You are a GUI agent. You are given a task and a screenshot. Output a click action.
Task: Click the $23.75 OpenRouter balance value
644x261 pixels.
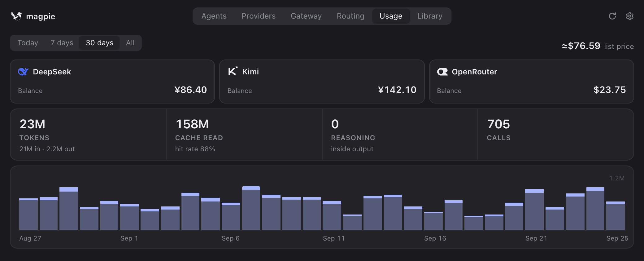tap(610, 90)
